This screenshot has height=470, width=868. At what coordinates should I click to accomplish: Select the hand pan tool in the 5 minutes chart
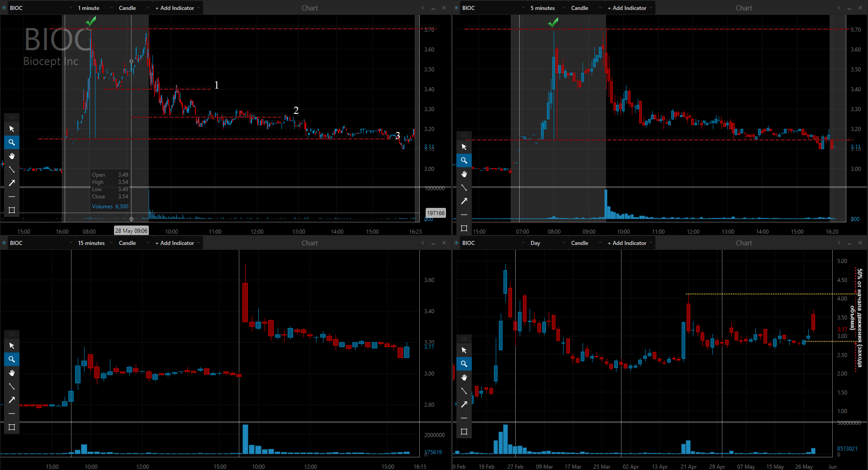pyautogui.click(x=464, y=174)
